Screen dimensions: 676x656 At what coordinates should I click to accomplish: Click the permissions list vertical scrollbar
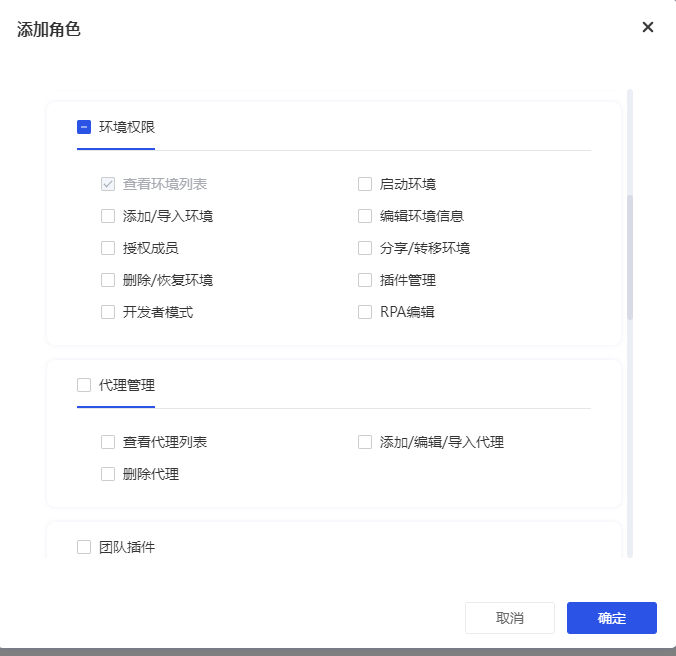(630, 256)
